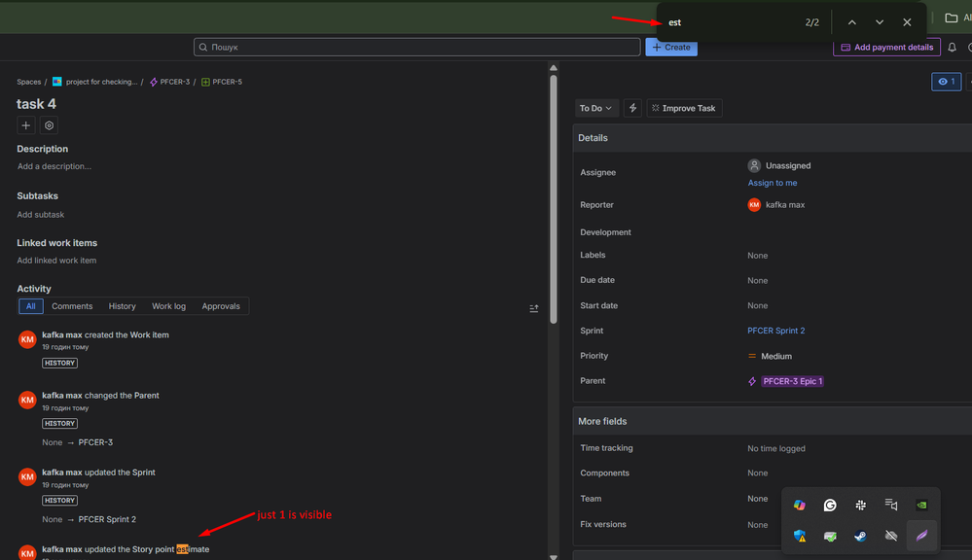972x560 pixels.
Task: Switch to the Approvals tab
Action: click(x=221, y=306)
